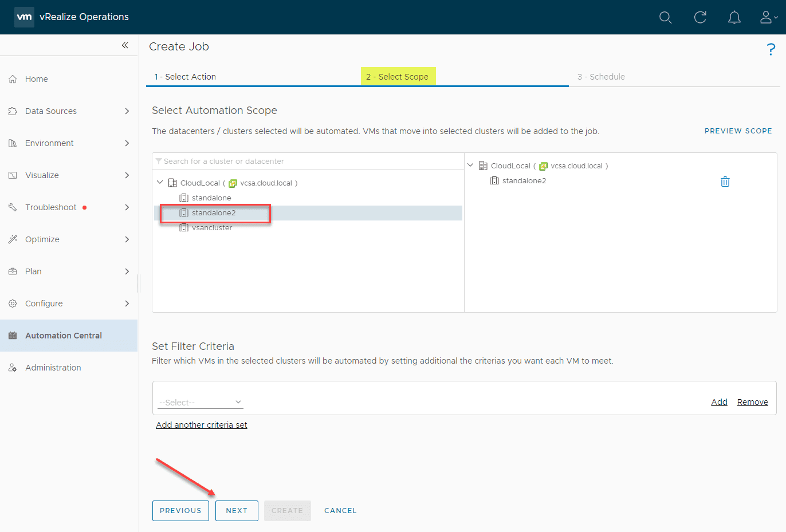This screenshot has width=786, height=532.
Task: Collapse the left navigation panel
Action: pyautogui.click(x=125, y=45)
